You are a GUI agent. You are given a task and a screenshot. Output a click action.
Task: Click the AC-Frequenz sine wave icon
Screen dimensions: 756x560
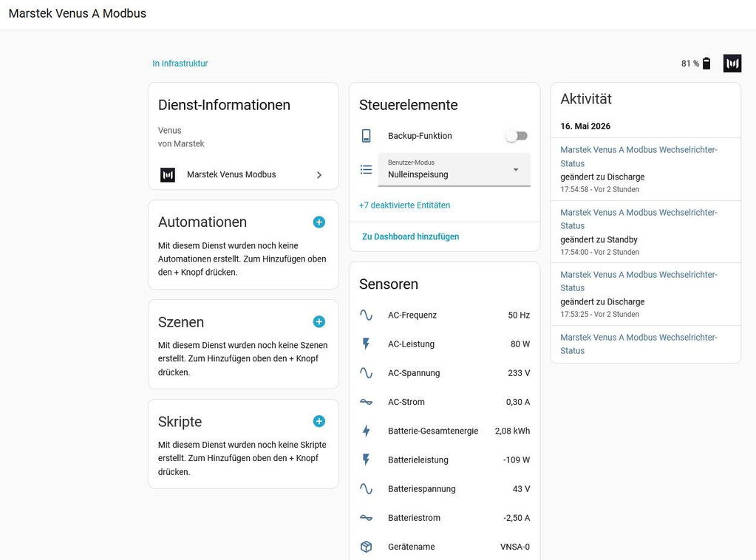click(x=366, y=315)
